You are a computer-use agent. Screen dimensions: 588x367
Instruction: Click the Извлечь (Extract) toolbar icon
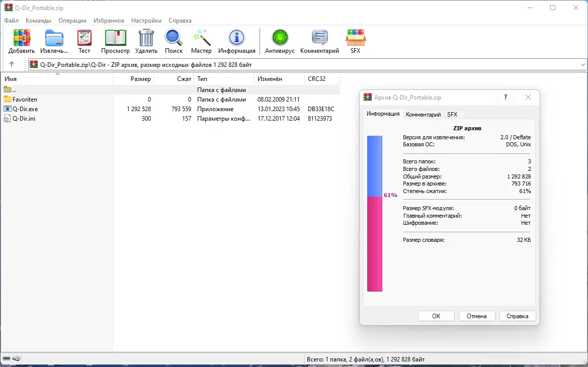(x=54, y=38)
